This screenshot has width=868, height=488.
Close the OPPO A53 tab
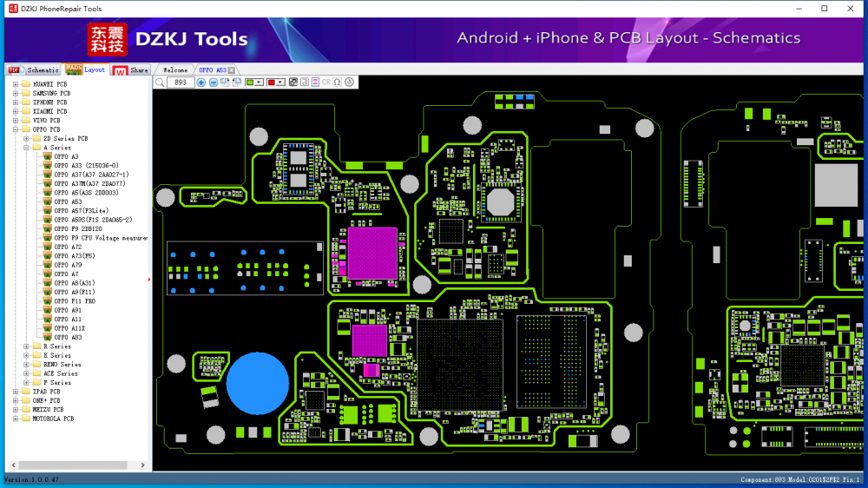232,70
